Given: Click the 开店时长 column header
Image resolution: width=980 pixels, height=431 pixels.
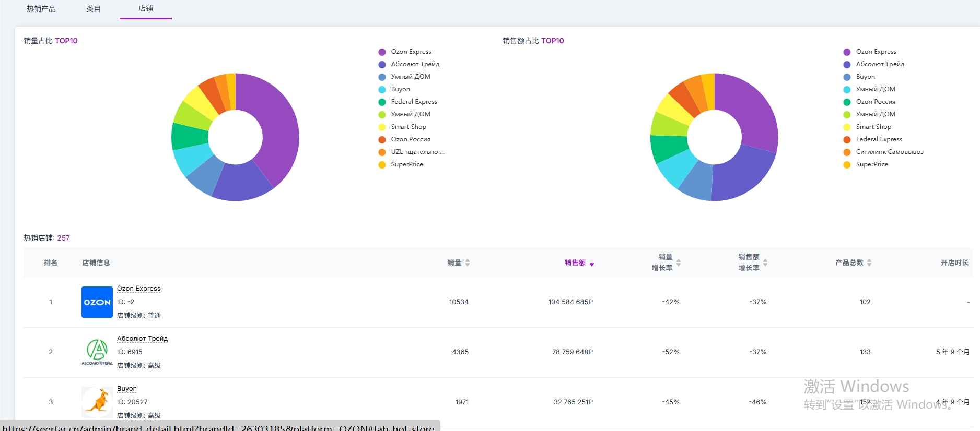Looking at the screenshot, I should tap(954, 262).
